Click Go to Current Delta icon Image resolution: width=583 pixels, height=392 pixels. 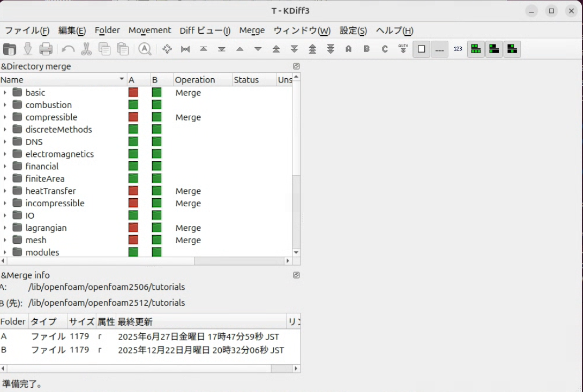(x=167, y=49)
